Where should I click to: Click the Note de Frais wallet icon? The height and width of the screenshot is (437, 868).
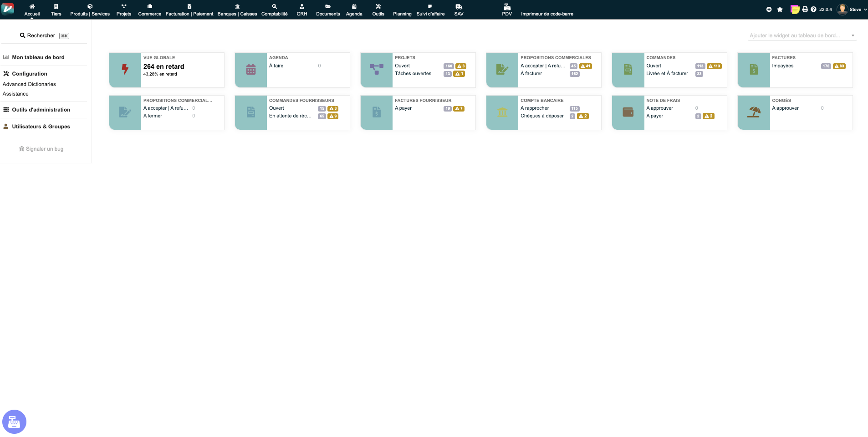(x=628, y=112)
